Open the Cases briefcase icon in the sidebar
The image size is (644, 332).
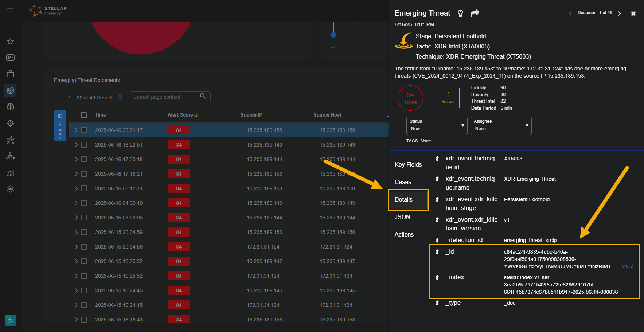point(10,74)
